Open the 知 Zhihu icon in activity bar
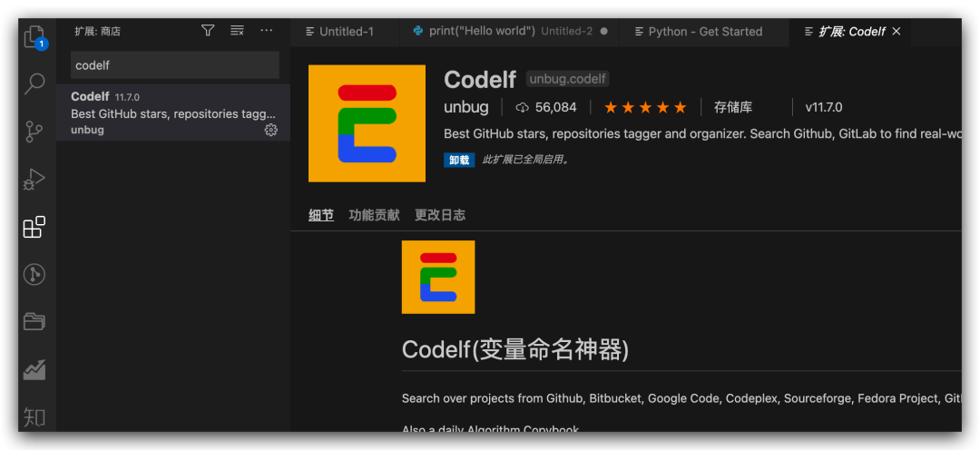Viewport: 980px width, 450px height. coord(34,416)
